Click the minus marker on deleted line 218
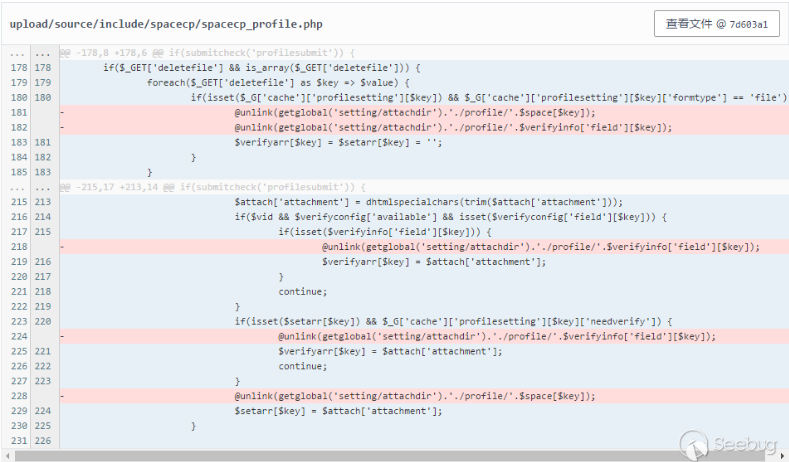 click(x=63, y=247)
